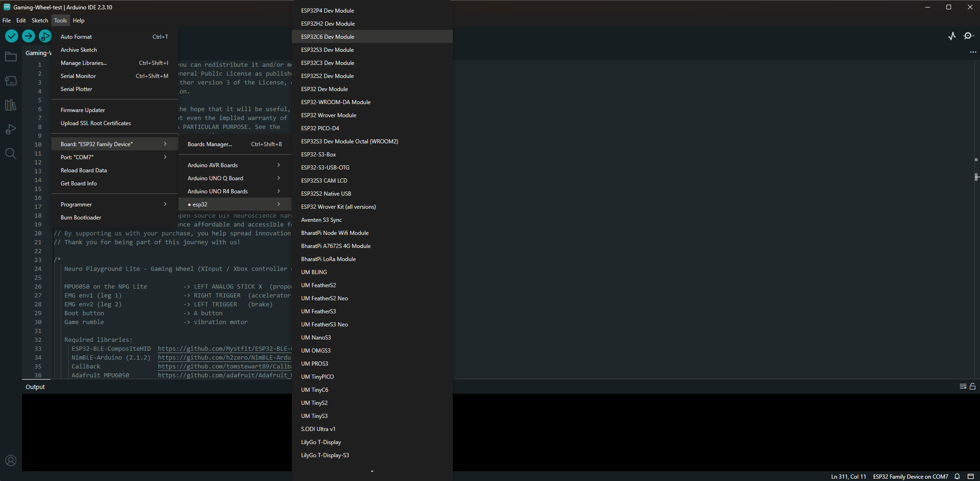Viewport: 980px width, 481px height.
Task: Open the Edit menu
Action: [21, 20]
